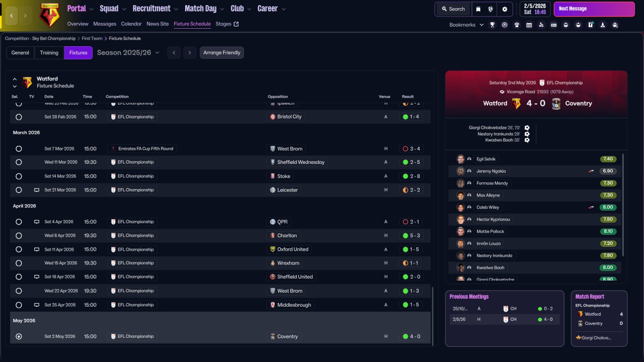The height and width of the screenshot is (362, 644).
Task: Click the Watford badge in the match header
Action: click(x=517, y=104)
